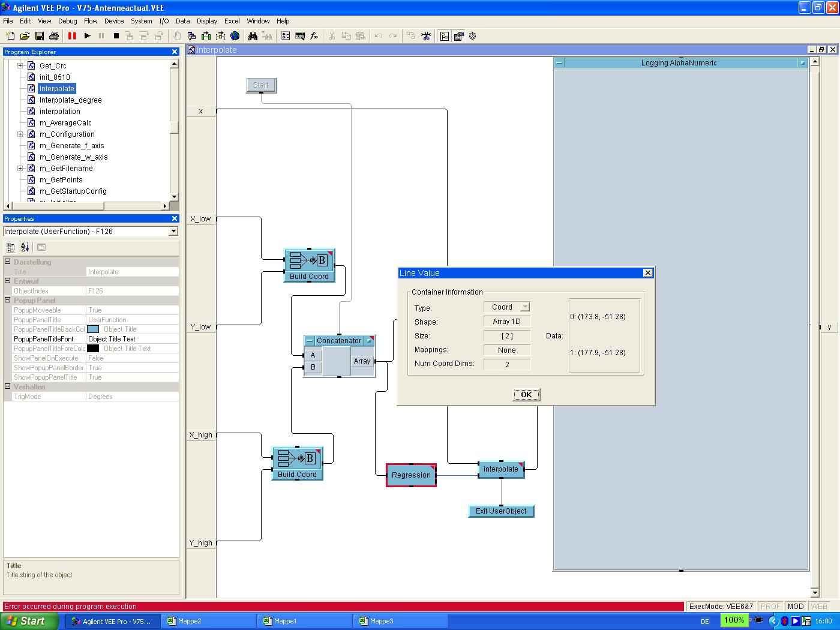Stop program execution with the Stop icon
The width and height of the screenshot is (840, 630).
pyautogui.click(x=116, y=36)
